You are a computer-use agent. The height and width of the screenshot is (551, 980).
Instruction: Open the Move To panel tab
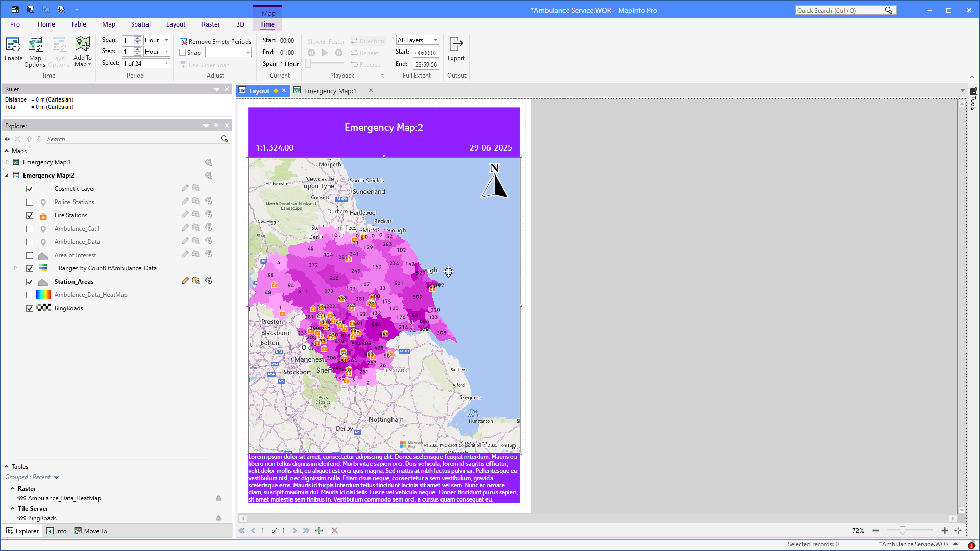tap(91, 531)
